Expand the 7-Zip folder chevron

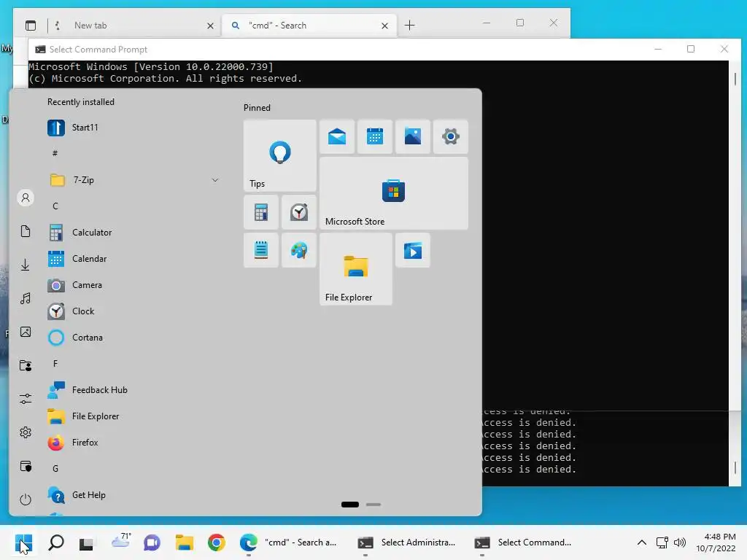[215, 180]
